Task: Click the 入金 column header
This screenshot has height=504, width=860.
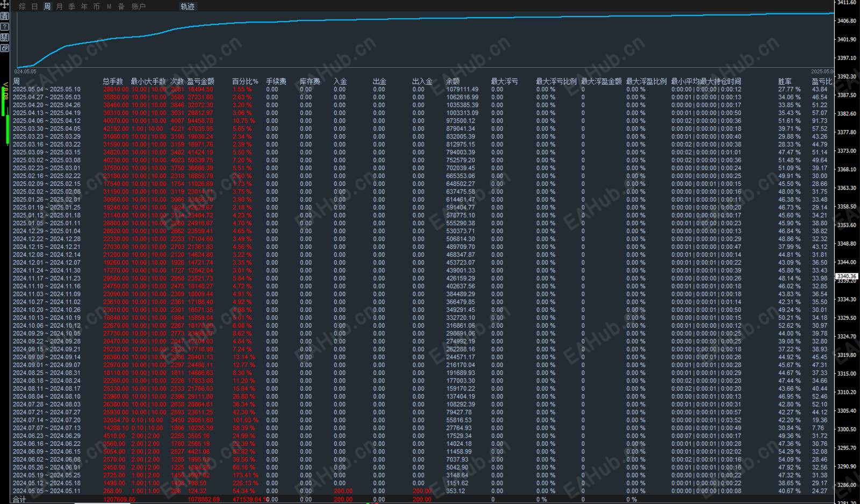Action: 340,81
